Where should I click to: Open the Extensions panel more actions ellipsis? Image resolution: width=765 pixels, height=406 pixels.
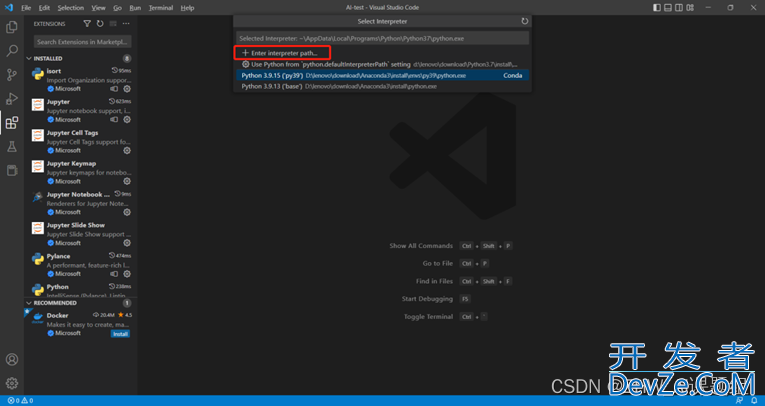click(126, 23)
